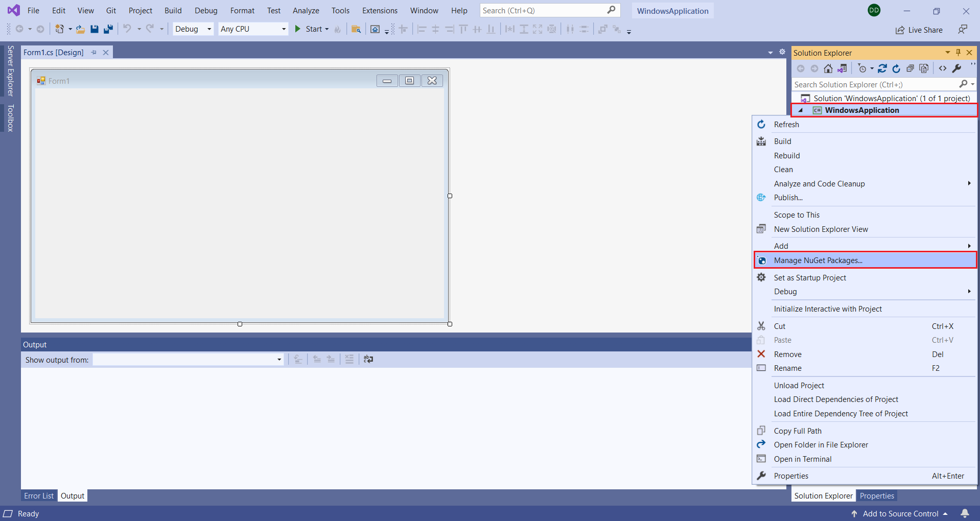The image size is (980, 521).
Task: Select New Solution Explorer View
Action: point(865,229)
